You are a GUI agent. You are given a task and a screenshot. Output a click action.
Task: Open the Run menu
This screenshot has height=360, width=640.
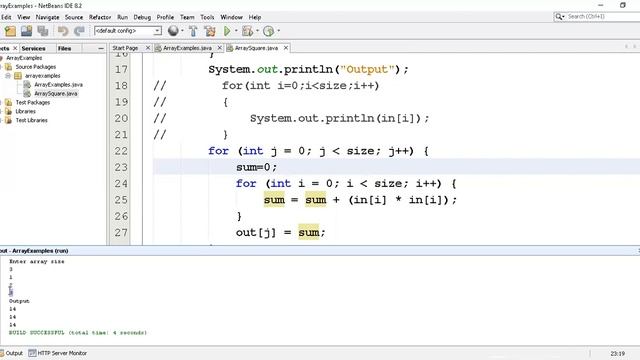(x=122, y=17)
